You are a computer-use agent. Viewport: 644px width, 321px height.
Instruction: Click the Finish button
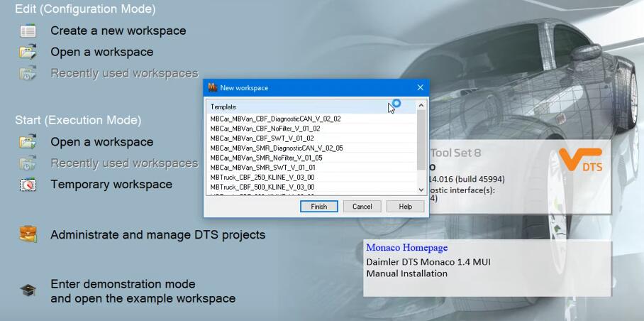[x=318, y=207]
